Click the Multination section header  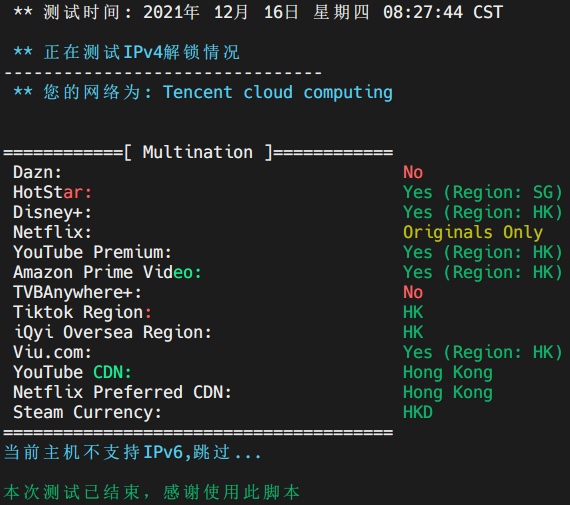pos(198,152)
